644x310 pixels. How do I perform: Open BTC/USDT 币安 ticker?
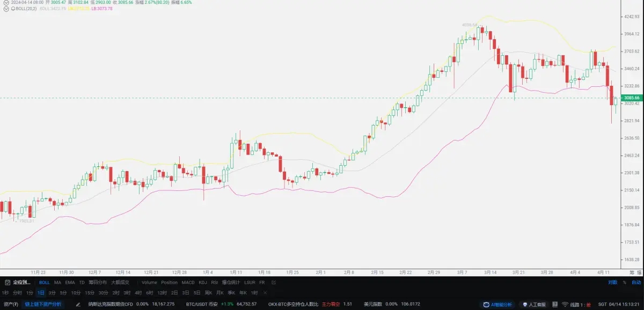coord(202,304)
